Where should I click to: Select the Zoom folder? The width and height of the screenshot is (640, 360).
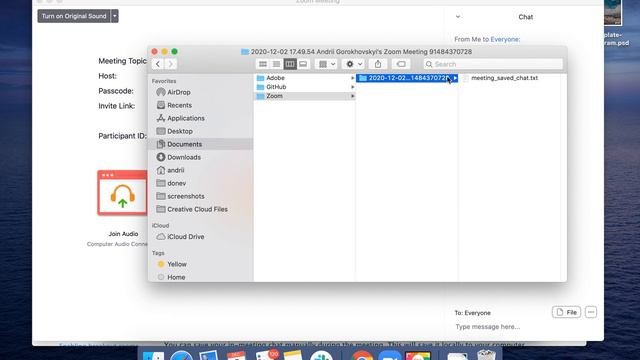[x=304, y=96]
